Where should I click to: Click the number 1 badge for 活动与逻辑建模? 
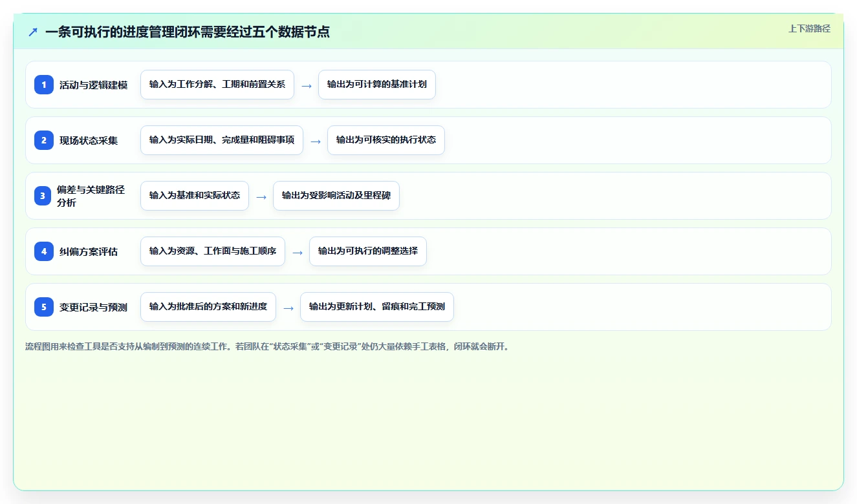click(44, 85)
